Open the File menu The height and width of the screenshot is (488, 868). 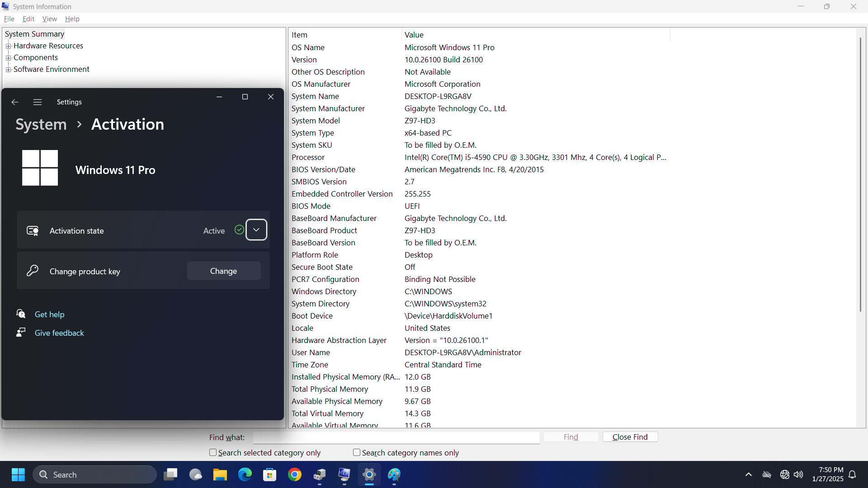[9, 19]
